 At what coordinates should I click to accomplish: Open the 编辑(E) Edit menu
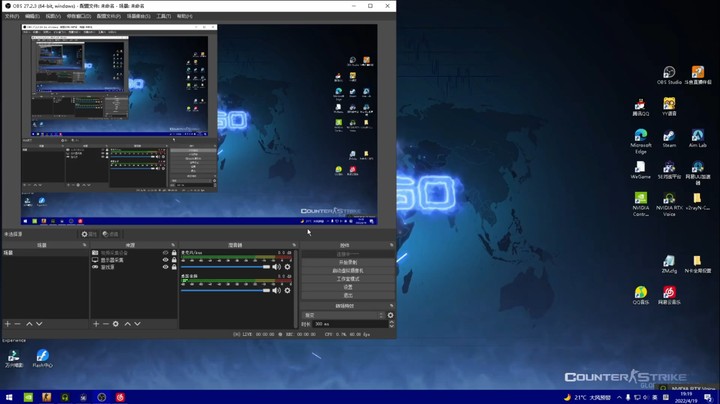click(x=32, y=16)
